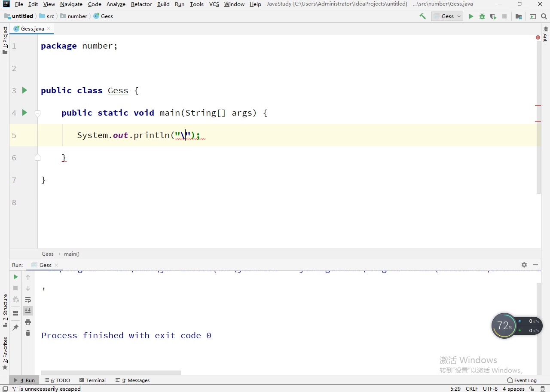Open the VCS menu
The height and width of the screenshot is (392, 550).
(214, 4)
